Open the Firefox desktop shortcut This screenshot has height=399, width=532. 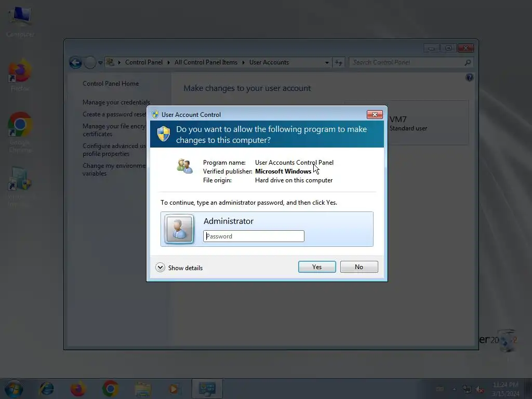pos(20,75)
